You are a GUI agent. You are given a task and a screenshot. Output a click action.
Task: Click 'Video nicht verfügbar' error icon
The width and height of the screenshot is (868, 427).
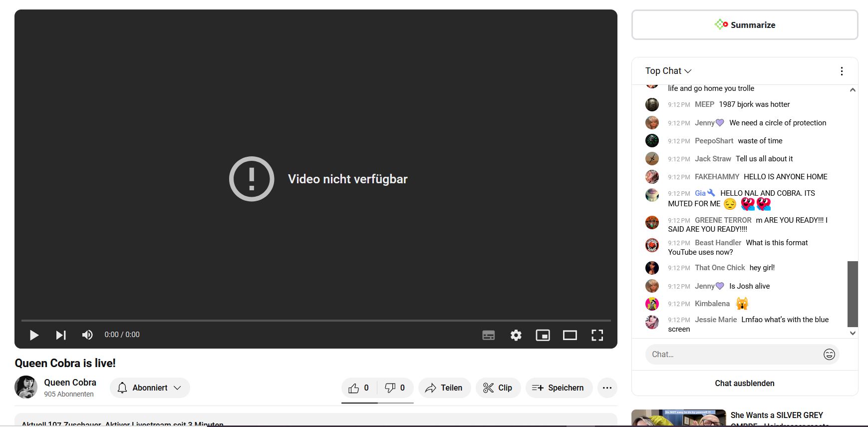[252, 179]
